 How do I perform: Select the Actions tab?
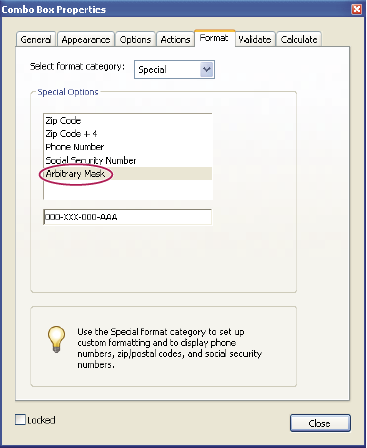(175, 39)
